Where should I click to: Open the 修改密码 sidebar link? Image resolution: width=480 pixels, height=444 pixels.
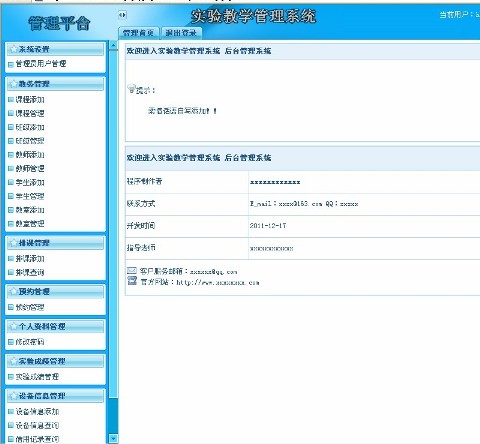click(x=30, y=342)
